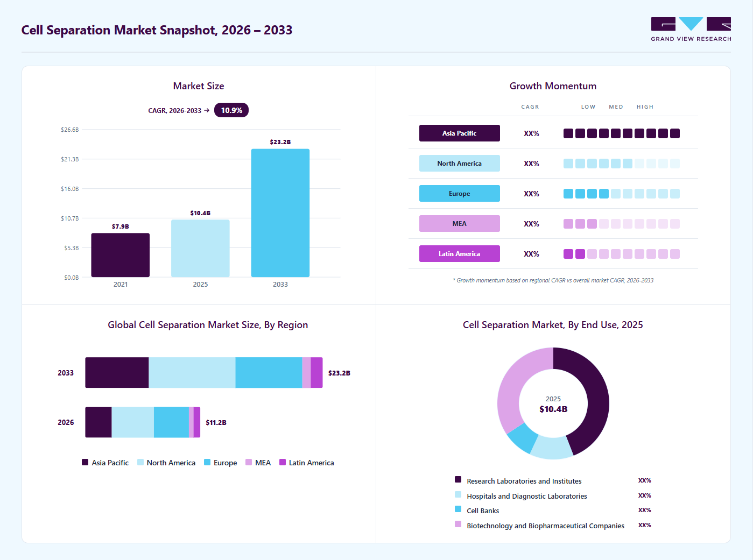This screenshot has height=560, width=753.
Task: Click the Market Size panel title
Action: point(199,86)
